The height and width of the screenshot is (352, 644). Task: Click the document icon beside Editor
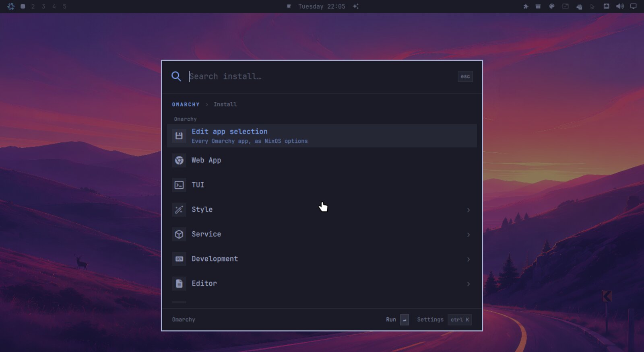click(x=179, y=284)
